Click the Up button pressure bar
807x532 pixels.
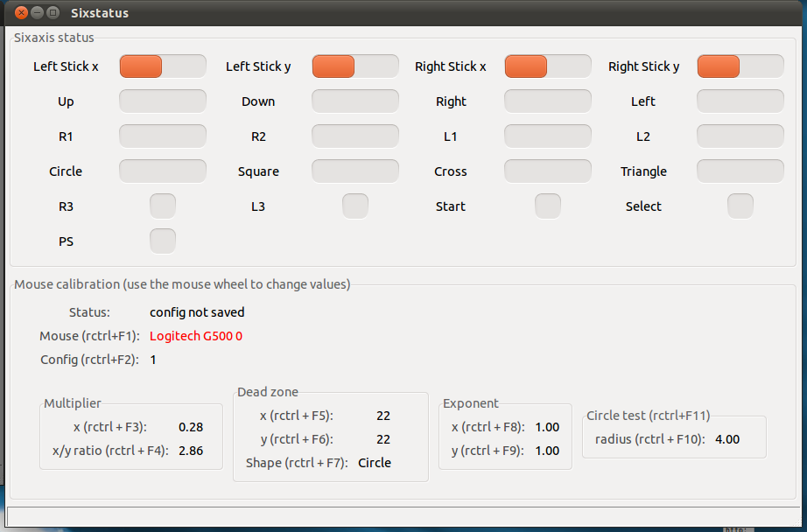pyautogui.click(x=163, y=101)
